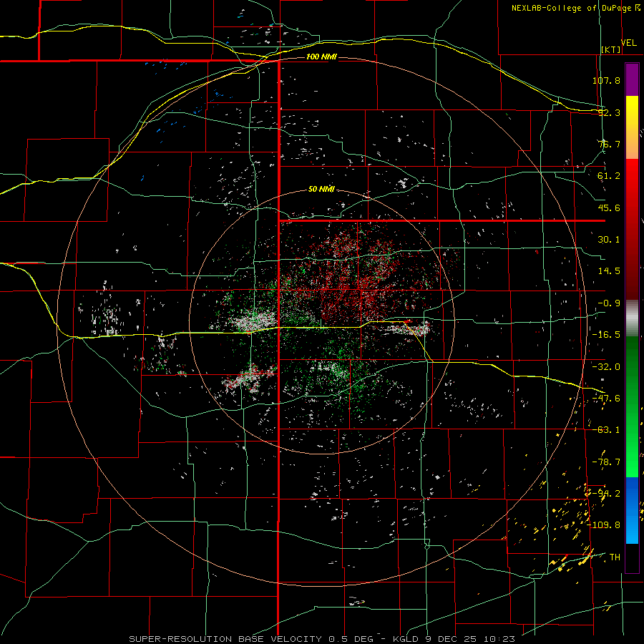The width and height of the screenshot is (644, 644).
Task: Pick the blue color bar segment
Action: click(x=632, y=510)
